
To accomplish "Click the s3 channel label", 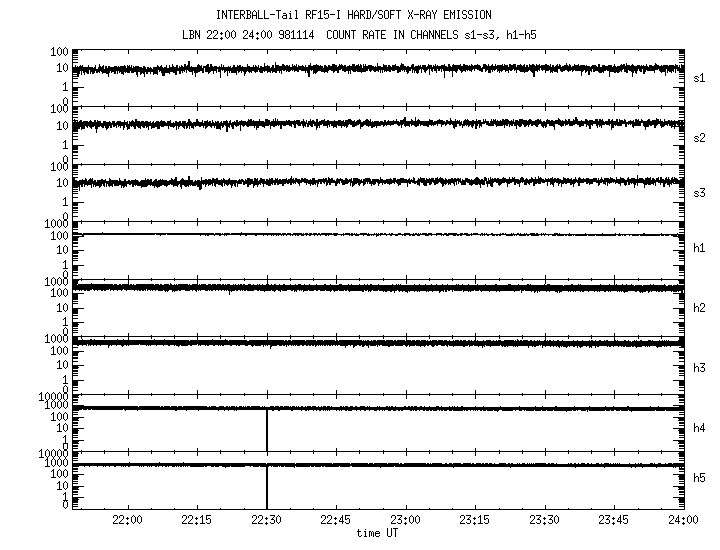I will [700, 193].
